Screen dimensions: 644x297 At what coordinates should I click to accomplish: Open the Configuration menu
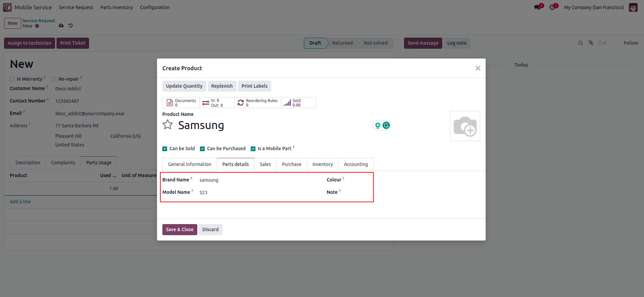[x=155, y=7]
